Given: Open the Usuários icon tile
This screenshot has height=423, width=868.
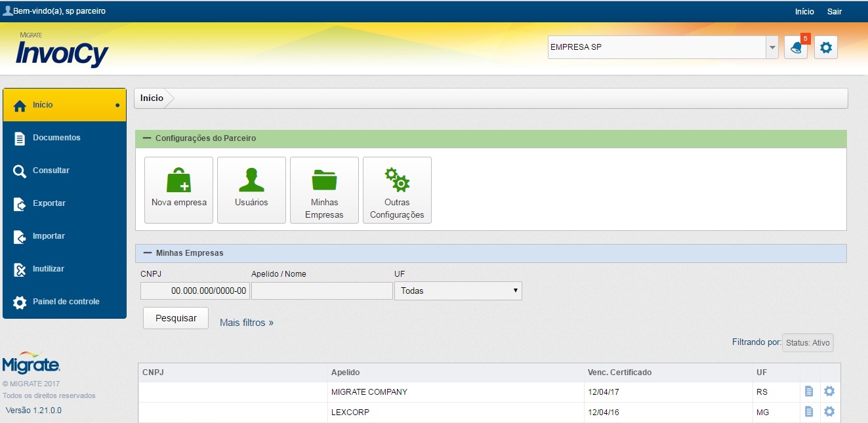Looking at the screenshot, I should (x=251, y=190).
